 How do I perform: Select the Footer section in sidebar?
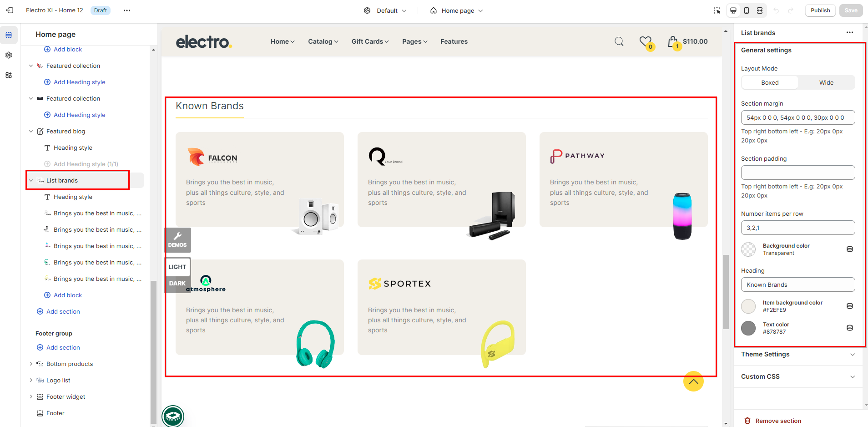[55, 413]
